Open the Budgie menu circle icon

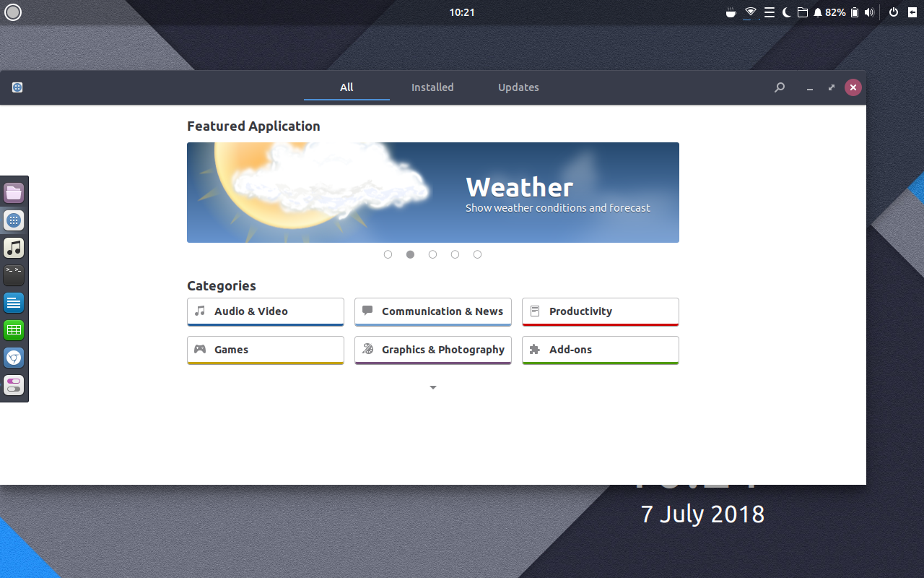[x=13, y=12]
